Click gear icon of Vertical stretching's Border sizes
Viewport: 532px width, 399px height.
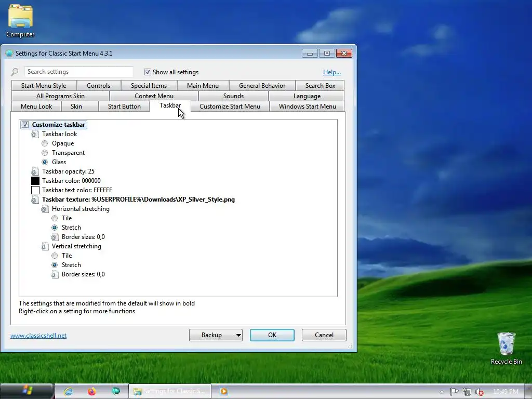(x=54, y=274)
